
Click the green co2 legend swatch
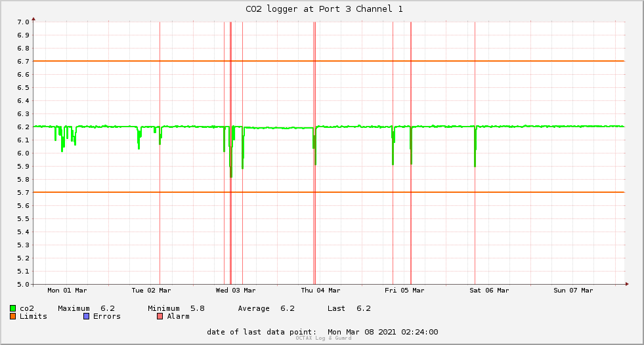pyautogui.click(x=12, y=308)
